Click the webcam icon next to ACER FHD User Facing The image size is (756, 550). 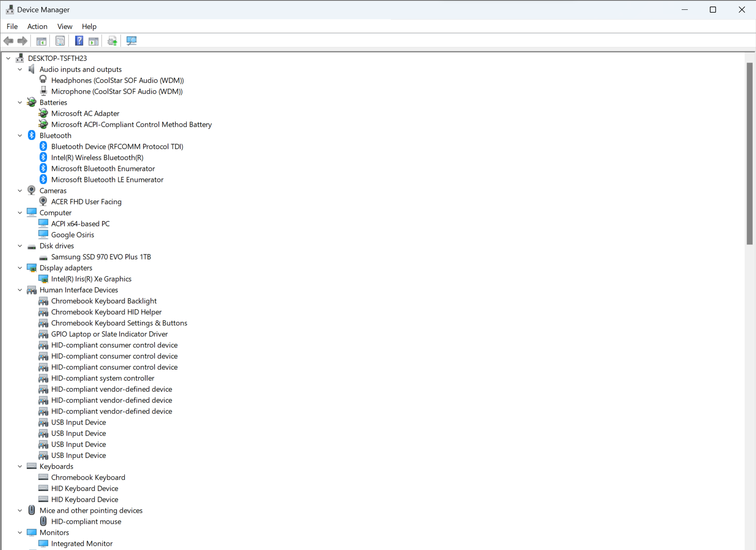[x=43, y=201]
